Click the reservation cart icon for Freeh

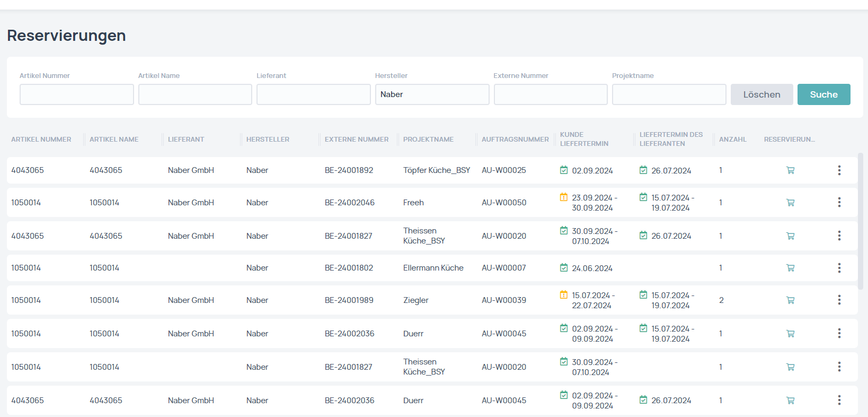790,203
